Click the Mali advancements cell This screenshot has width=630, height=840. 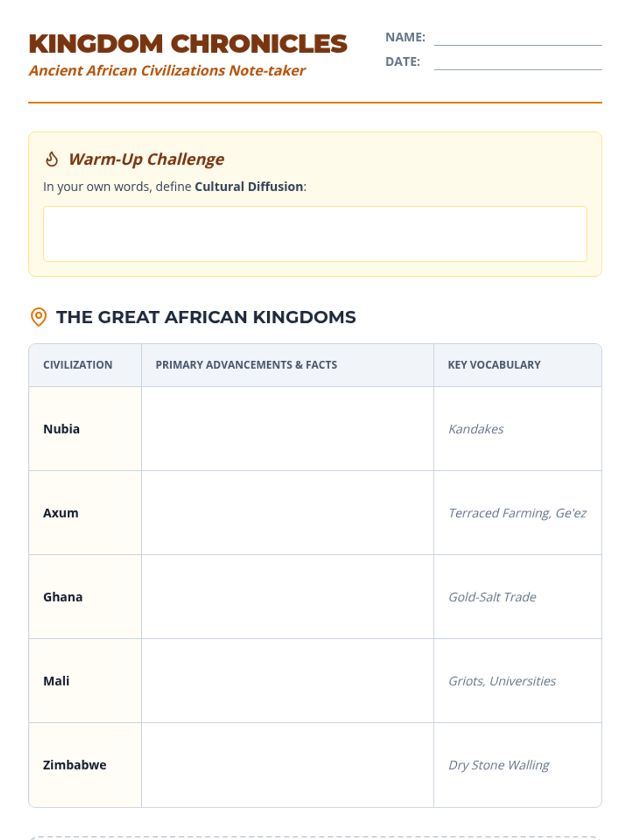(287, 681)
